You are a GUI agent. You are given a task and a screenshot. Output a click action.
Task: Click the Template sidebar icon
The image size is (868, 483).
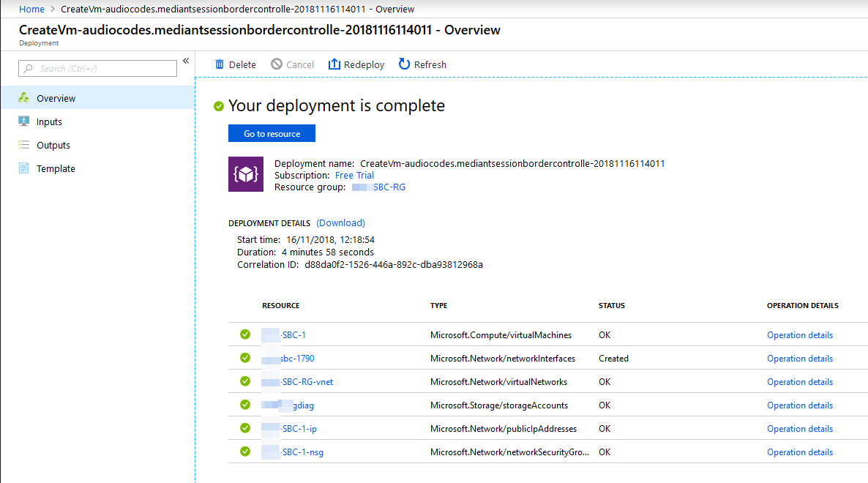(x=24, y=168)
